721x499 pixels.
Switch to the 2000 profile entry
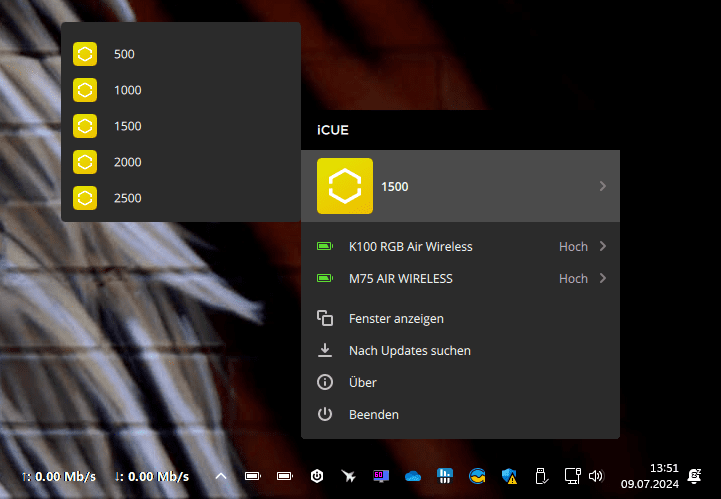[x=181, y=162]
